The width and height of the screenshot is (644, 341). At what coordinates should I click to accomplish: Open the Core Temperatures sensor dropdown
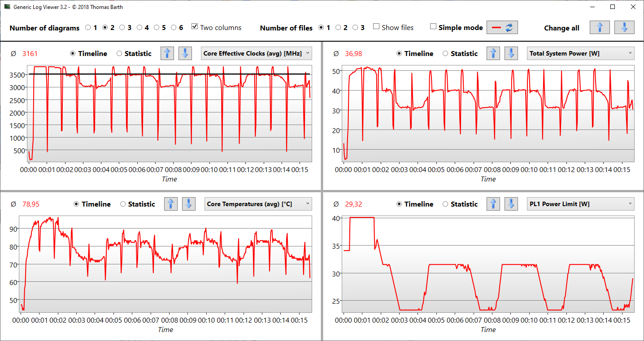tap(258, 204)
